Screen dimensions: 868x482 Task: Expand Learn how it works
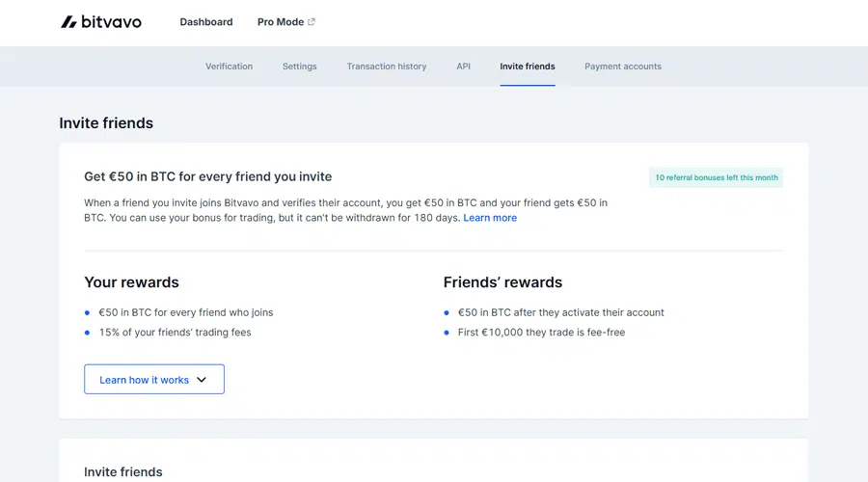tap(154, 379)
